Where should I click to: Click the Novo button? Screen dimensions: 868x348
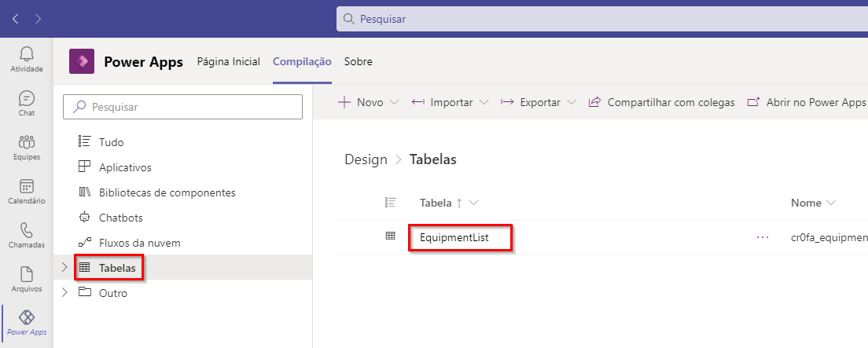click(361, 102)
